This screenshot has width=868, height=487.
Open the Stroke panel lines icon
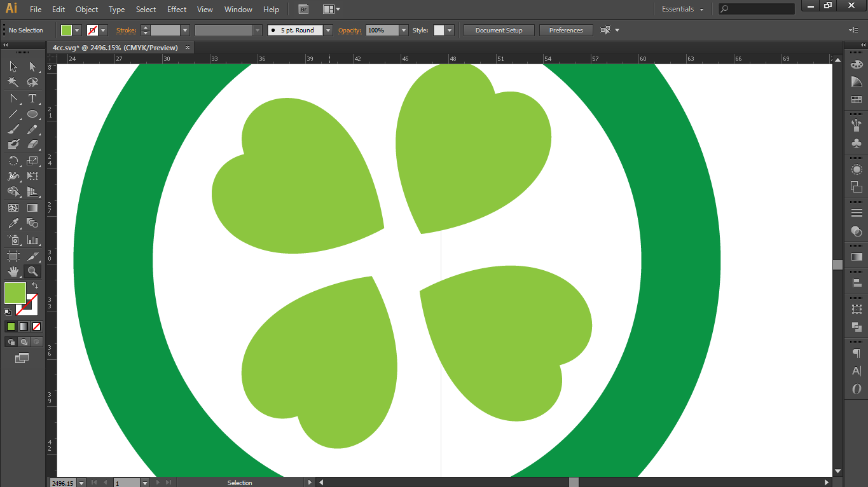click(857, 213)
